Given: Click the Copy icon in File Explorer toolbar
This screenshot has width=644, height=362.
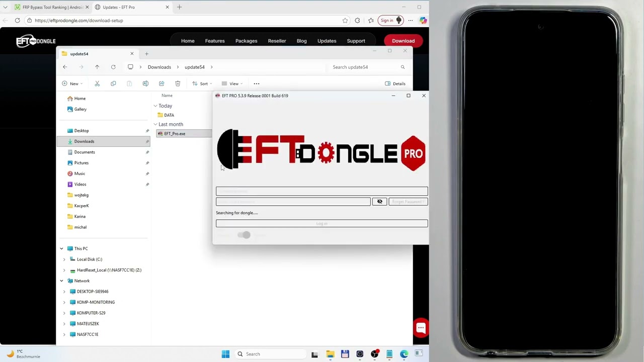Looking at the screenshot, I should tap(113, 83).
